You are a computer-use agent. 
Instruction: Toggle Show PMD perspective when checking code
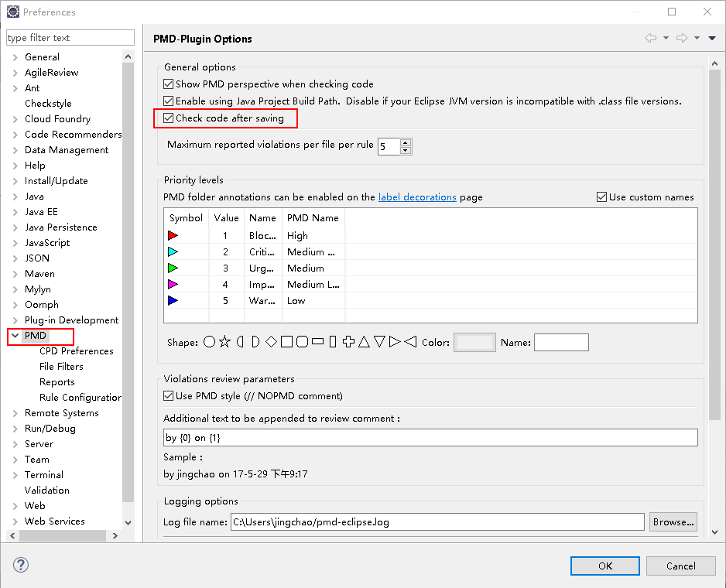tap(169, 84)
